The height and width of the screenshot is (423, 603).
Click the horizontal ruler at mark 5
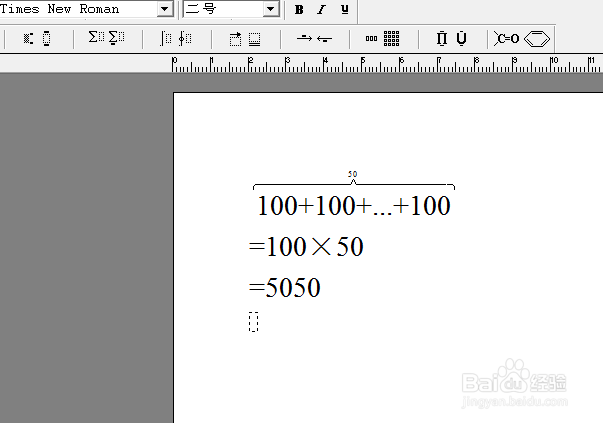pyautogui.click(x=362, y=64)
